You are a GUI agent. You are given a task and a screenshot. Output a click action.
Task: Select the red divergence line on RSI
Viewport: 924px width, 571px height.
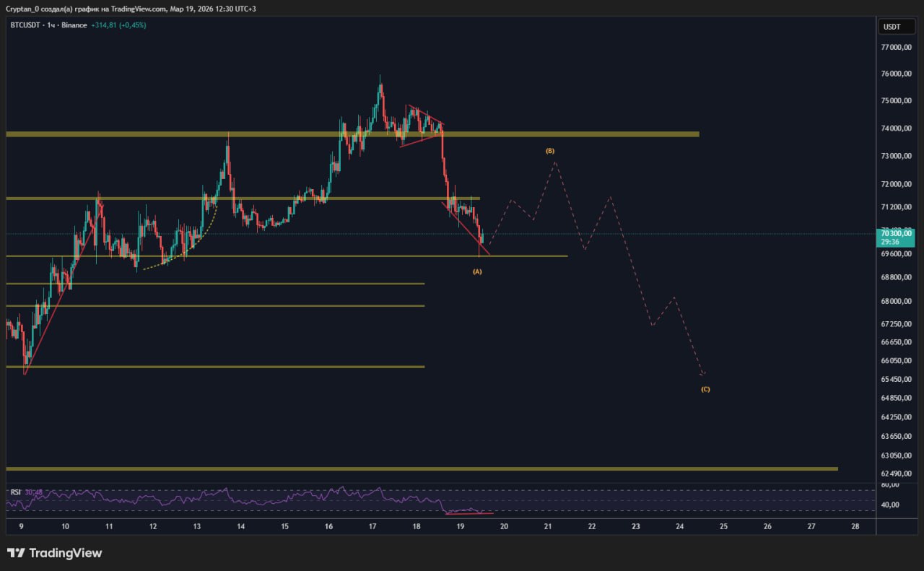pos(469,513)
